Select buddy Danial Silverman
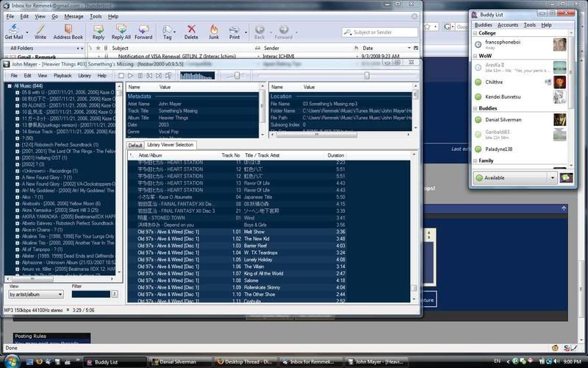Screen dimensions: 588x368 [503, 119]
